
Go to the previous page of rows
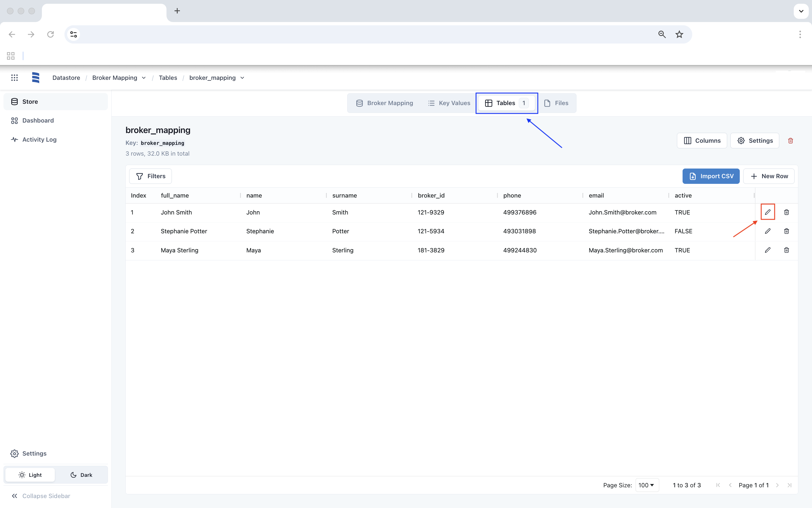730,485
